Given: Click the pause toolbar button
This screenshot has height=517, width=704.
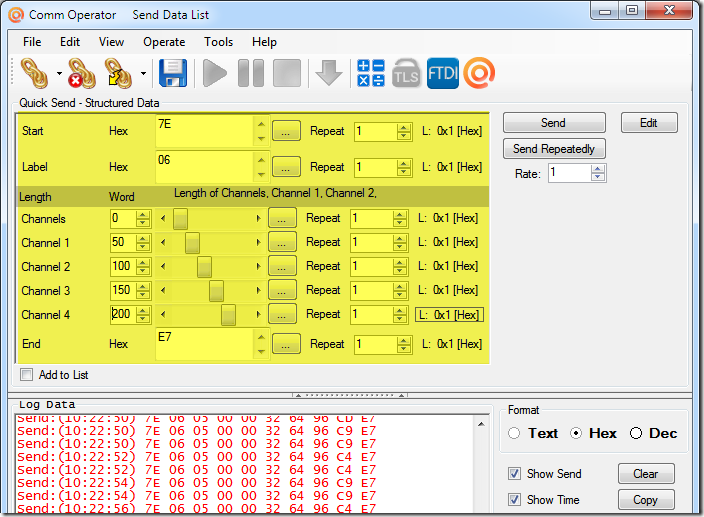Looking at the screenshot, I should 251,73.
